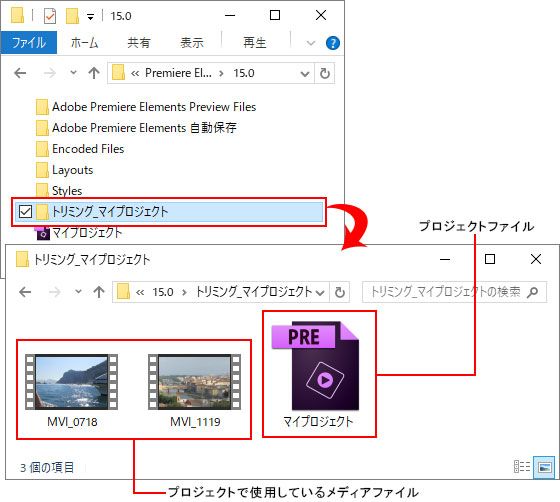The width and height of the screenshot is (560, 502).
Task: Switch to details view icon in status bar
Action: pos(521,466)
